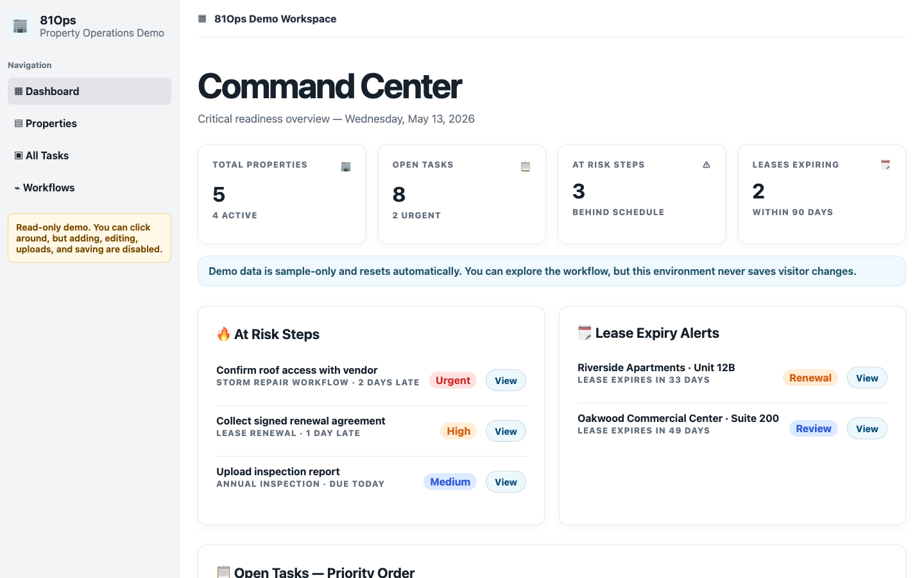The image size is (924, 578).
Task: Click the clipboard icon beside Open Tasks heading
Action: click(x=223, y=572)
